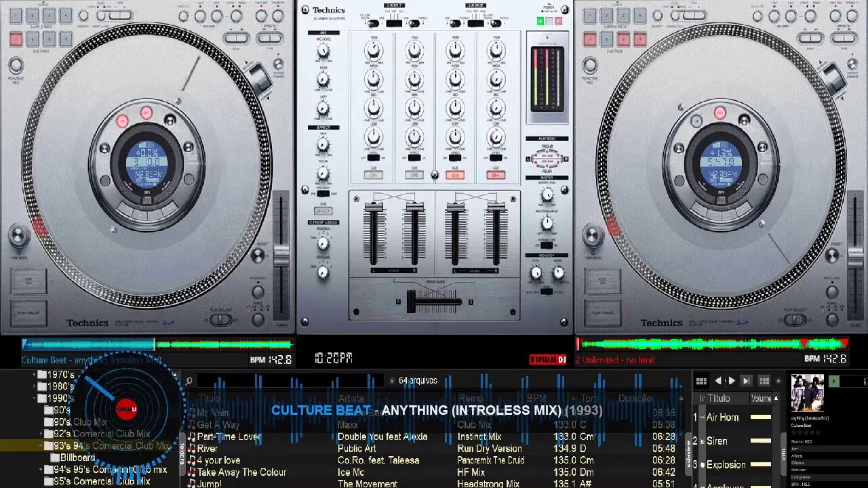Click Instant Change button on left deck

(278, 65)
